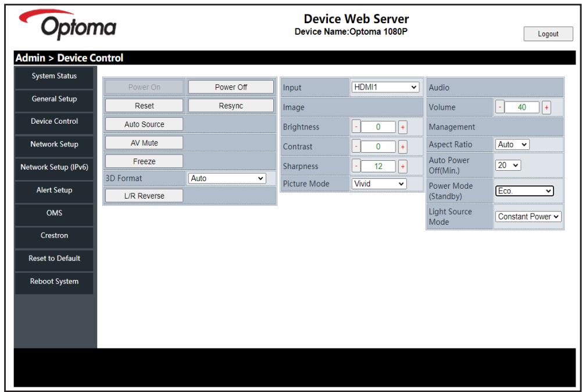Screen dimensions: 582x392
Task: Click the Contrast value field
Action: pos(379,146)
